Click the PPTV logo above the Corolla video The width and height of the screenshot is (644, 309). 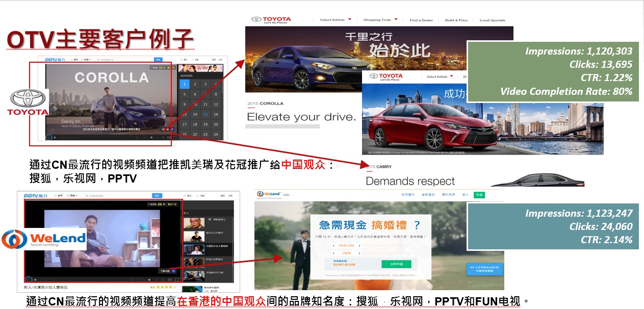click(55, 60)
